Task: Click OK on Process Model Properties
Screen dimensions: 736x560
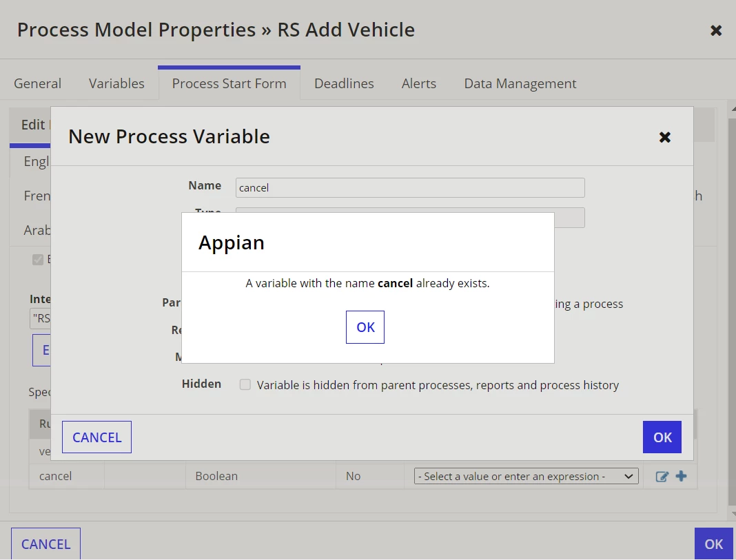Action: pyautogui.click(x=713, y=543)
